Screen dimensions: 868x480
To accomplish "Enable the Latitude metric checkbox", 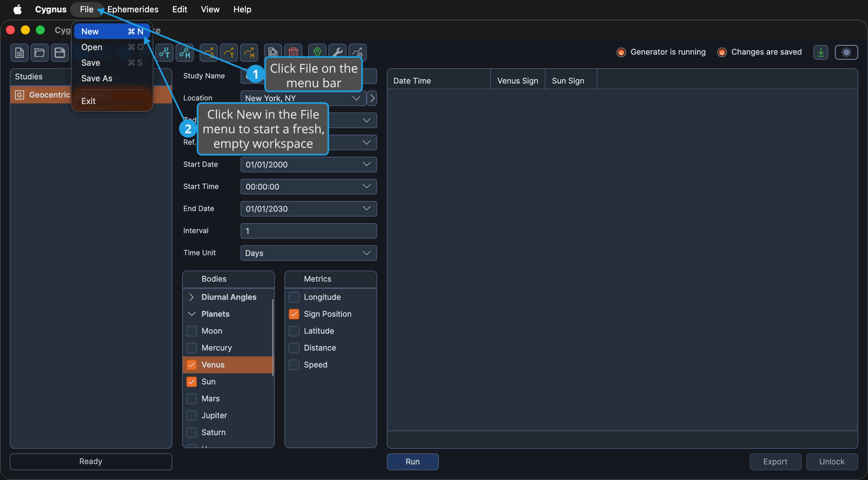I will (294, 331).
